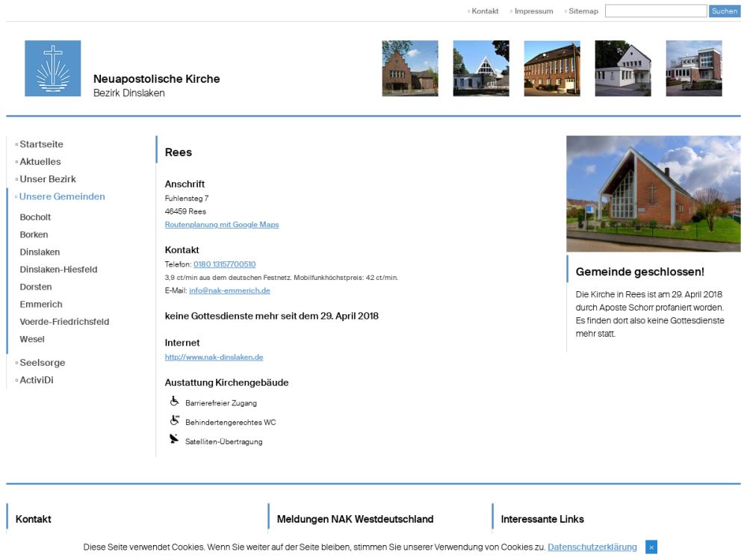747x560 pixels.
Task: Dismiss the cookie notice with X
Action: 651,547
